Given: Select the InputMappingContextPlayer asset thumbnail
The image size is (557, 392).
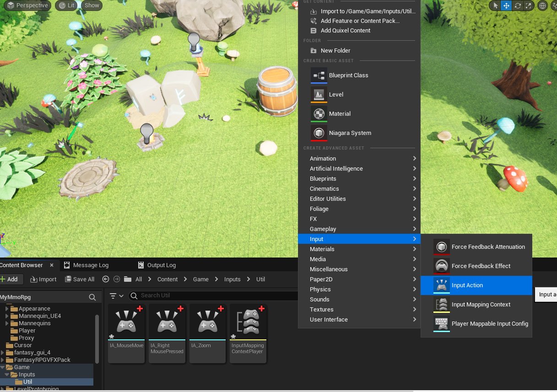Looking at the screenshot, I should (x=248, y=333).
